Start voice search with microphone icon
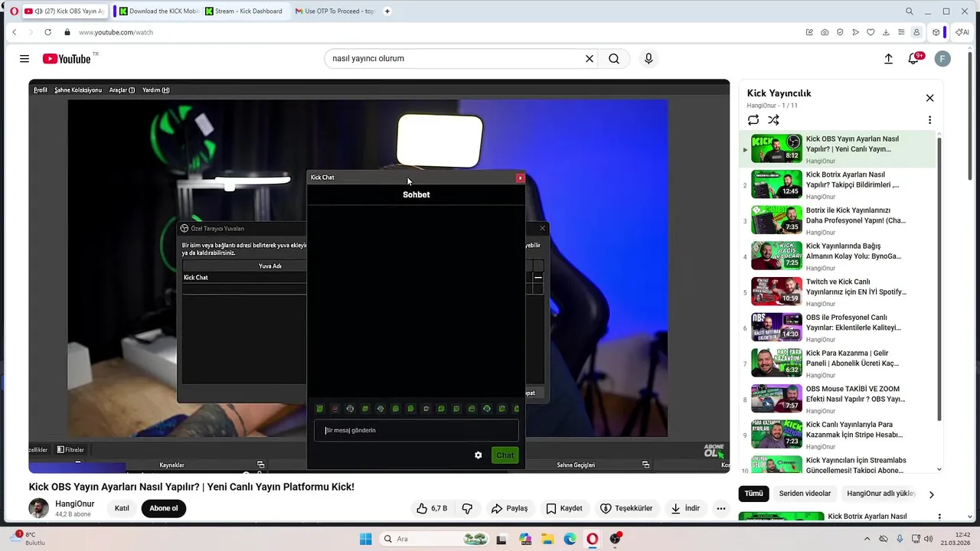 [x=648, y=59]
